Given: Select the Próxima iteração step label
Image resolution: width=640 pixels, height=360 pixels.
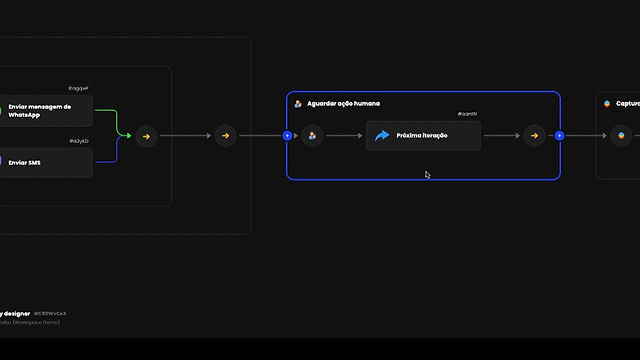Looking at the screenshot, I should (x=422, y=136).
